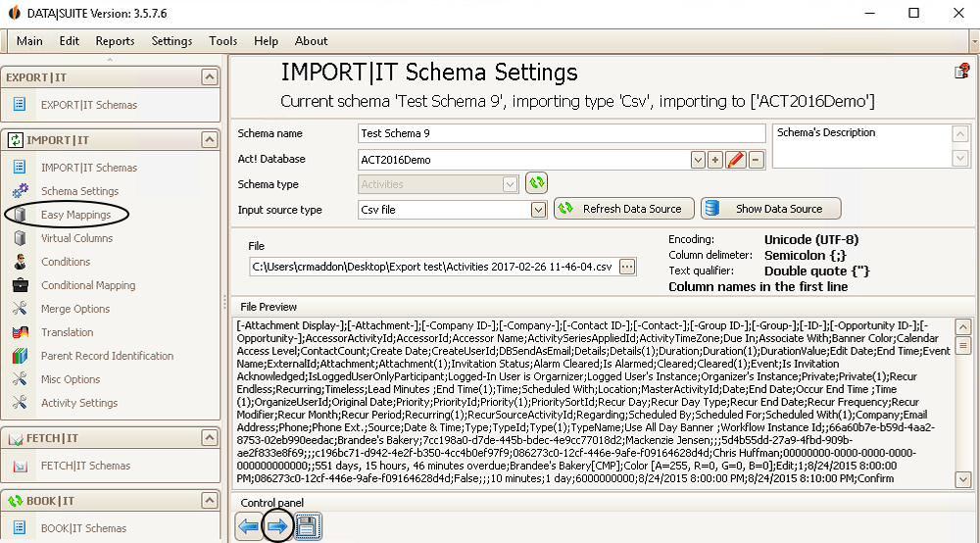The width and height of the screenshot is (980, 543).
Task: Remove the Act! database with minus icon
Action: [756, 160]
